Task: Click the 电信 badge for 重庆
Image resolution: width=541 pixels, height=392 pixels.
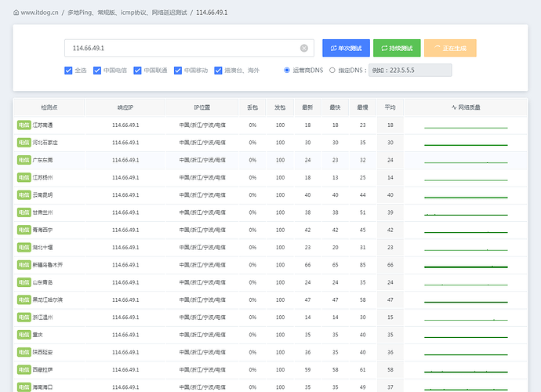Action: pos(24,335)
